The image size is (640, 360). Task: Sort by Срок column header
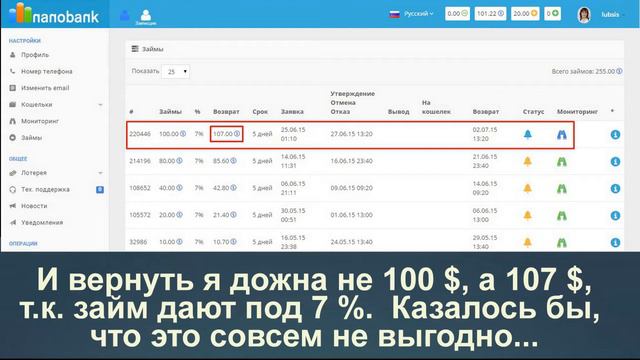[260, 112]
